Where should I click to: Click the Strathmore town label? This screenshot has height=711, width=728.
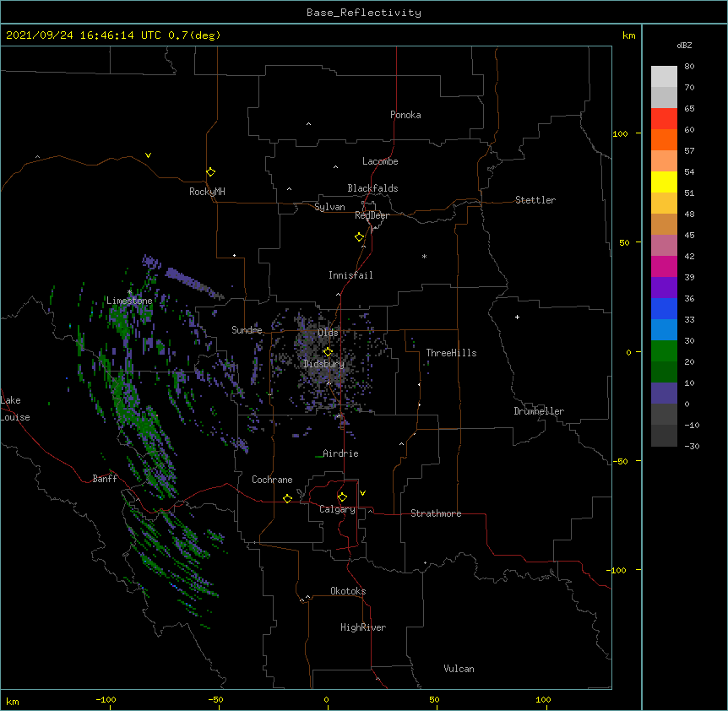pos(436,513)
